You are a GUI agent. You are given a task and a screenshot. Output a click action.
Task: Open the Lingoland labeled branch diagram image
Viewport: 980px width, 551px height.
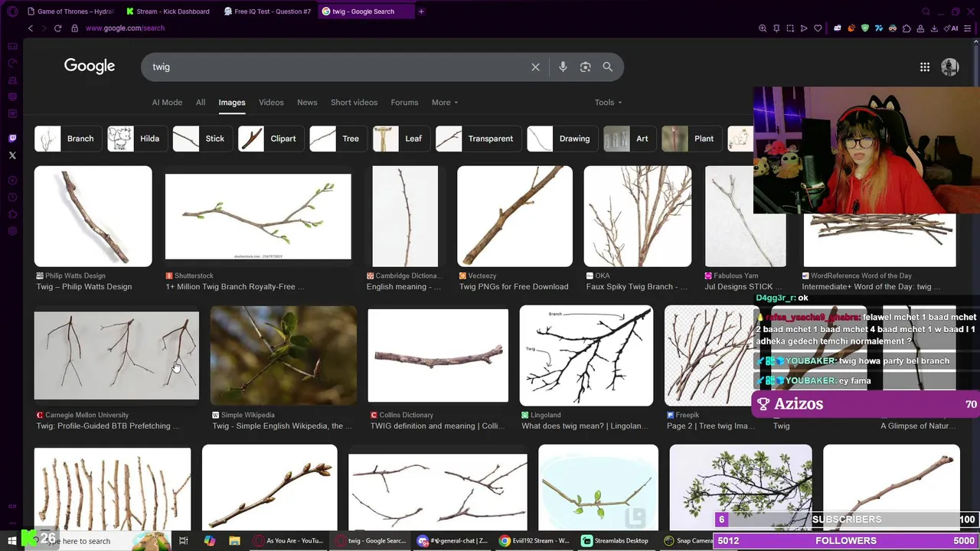(586, 356)
